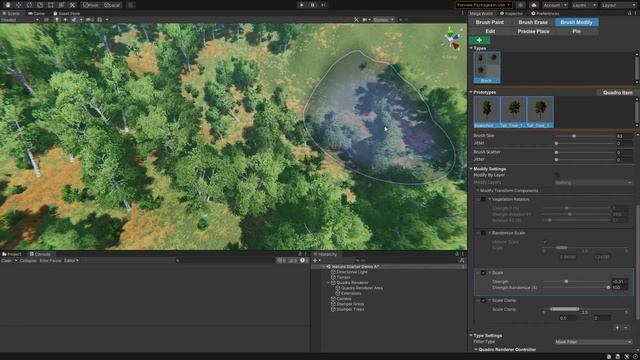The height and width of the screenshot is (360, 640).
Task: Toggle Local/Global handle rotation
Action: (112, 5)
